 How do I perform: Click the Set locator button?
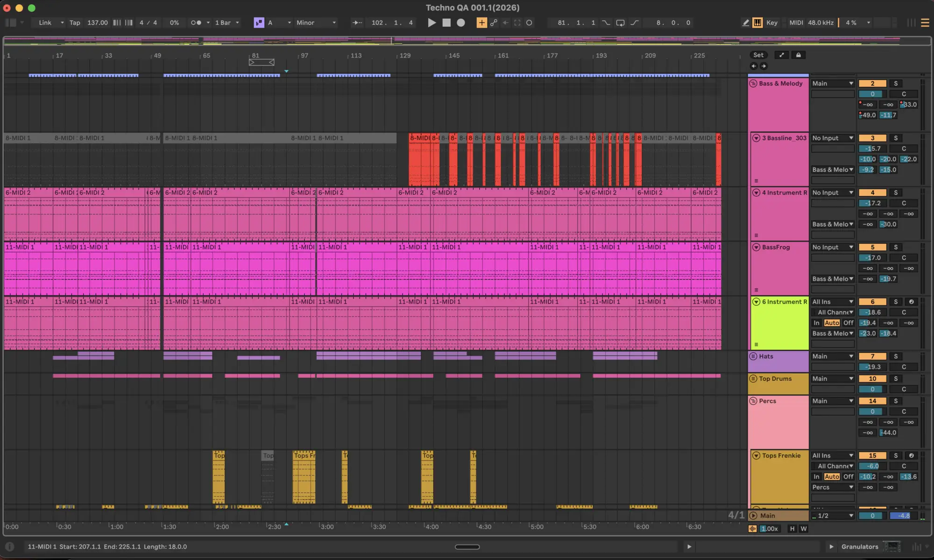coord(758,55)
